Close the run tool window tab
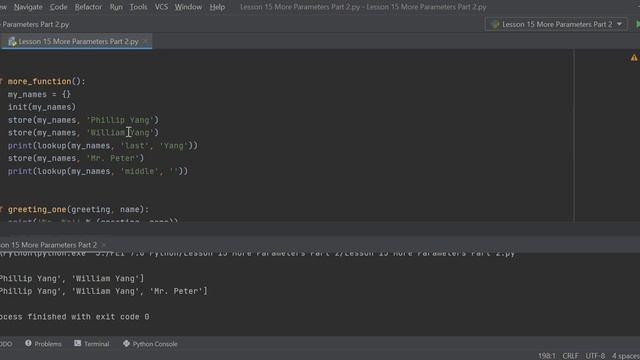 click(104, 245)
